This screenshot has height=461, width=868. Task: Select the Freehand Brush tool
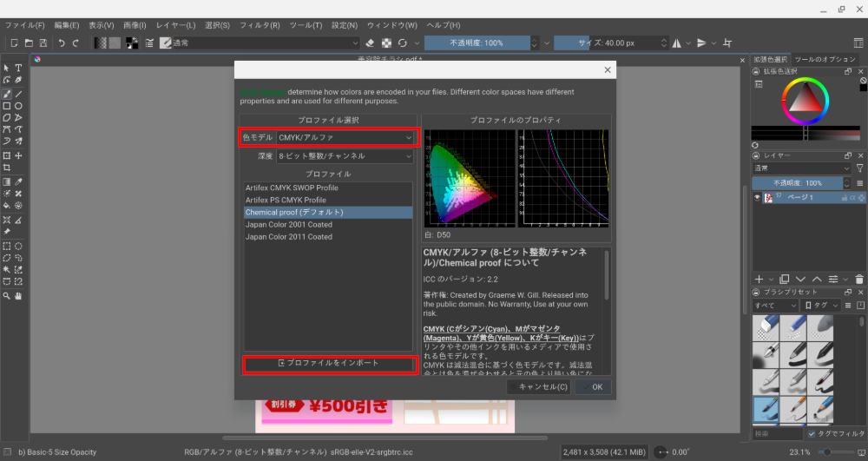[7, 94]
